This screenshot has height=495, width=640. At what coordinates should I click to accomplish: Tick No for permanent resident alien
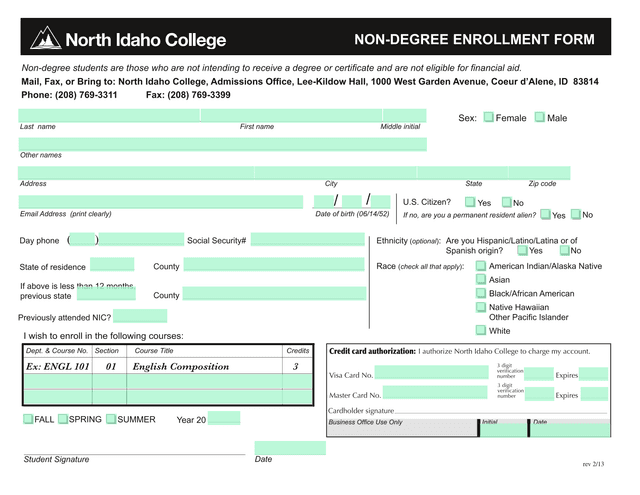[576, 214]
